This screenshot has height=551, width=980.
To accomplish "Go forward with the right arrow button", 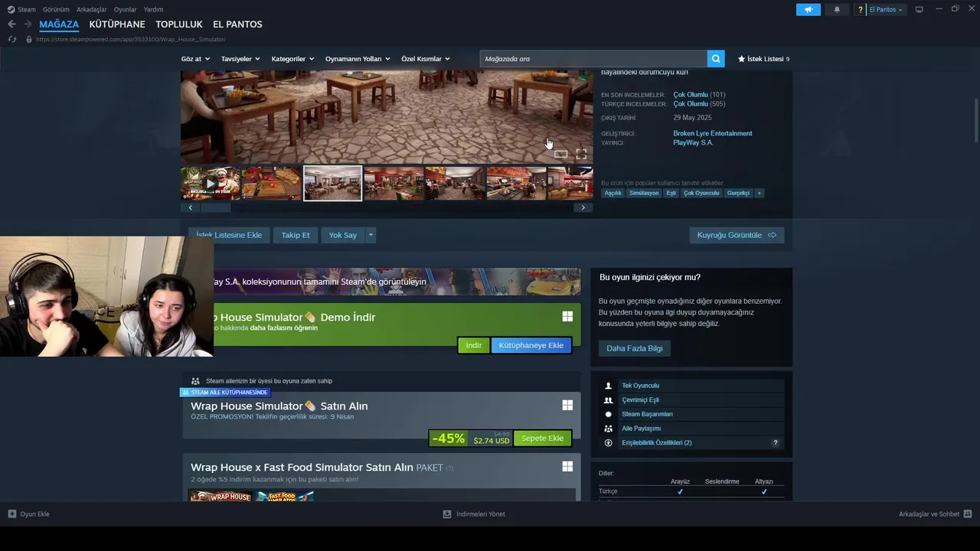I will click(28, 24).
